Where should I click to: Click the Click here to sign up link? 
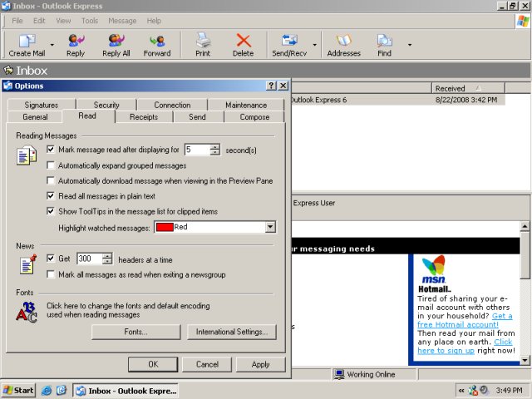point(465,346)
